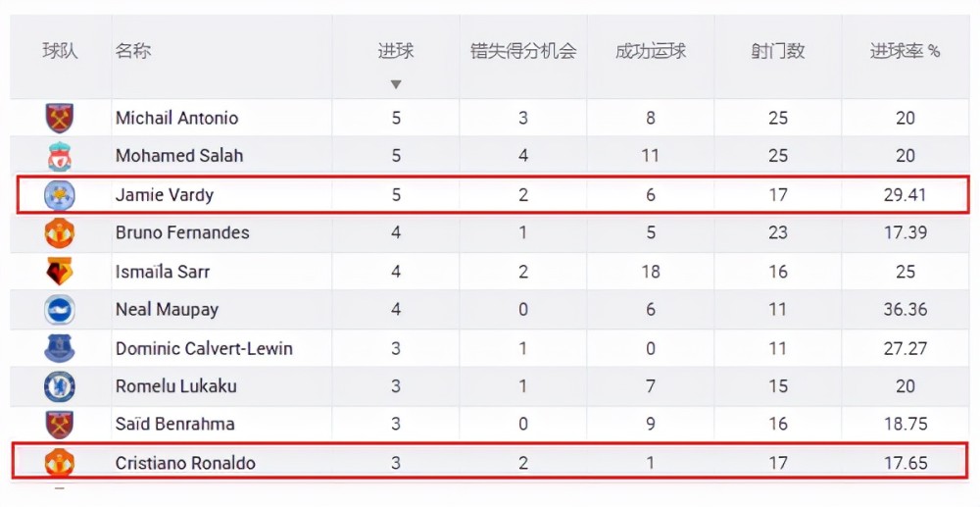The image size is (980, 507).
Task: Click the West Ham crest beside Saïd Benrahma
Action: click(60, 425)
